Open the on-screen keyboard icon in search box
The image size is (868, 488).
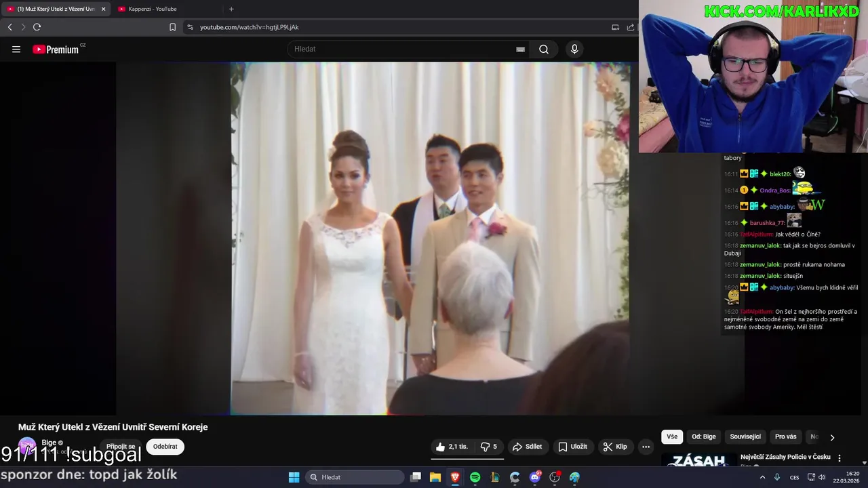click(x=520, y=49)
